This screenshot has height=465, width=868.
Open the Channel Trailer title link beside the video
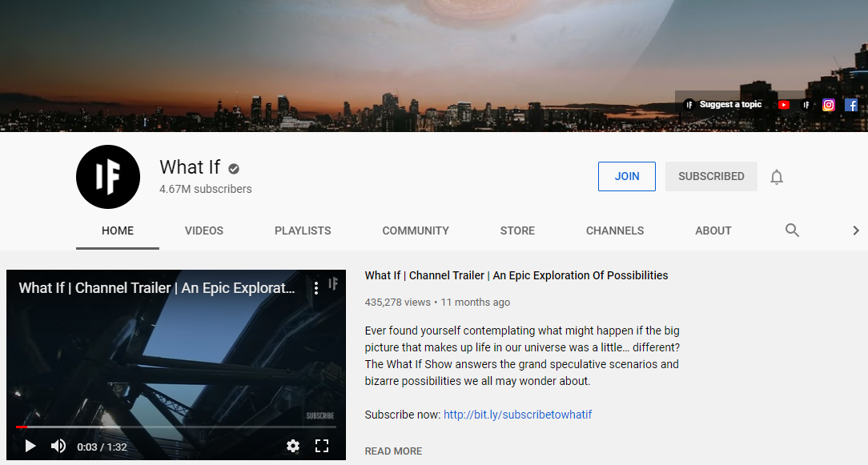(x=516, y=275)
